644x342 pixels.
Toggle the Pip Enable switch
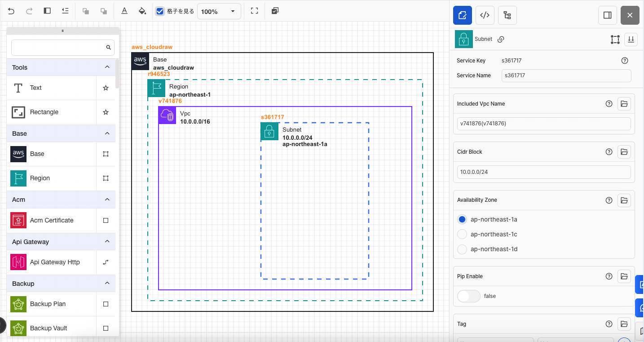469,296
